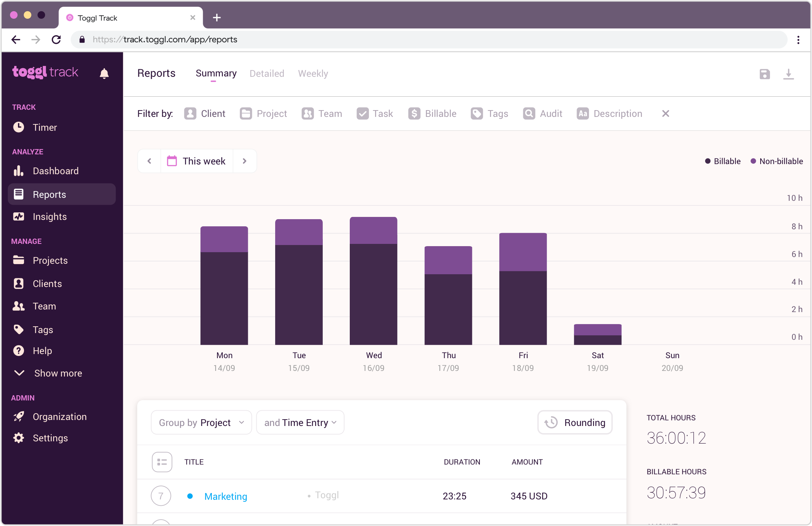
Task: Expand the Show more sidebar section
Action: point(58,373)
